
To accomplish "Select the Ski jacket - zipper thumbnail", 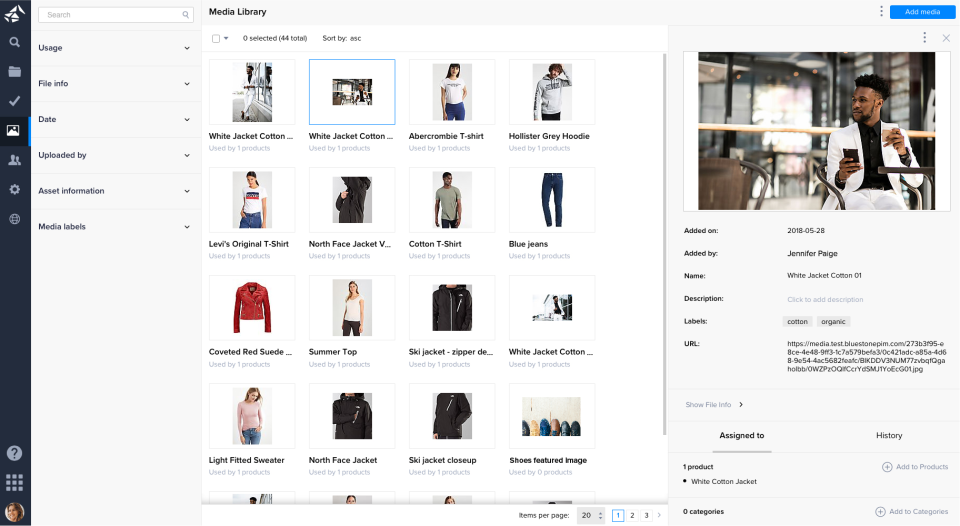I will [452, 308].
